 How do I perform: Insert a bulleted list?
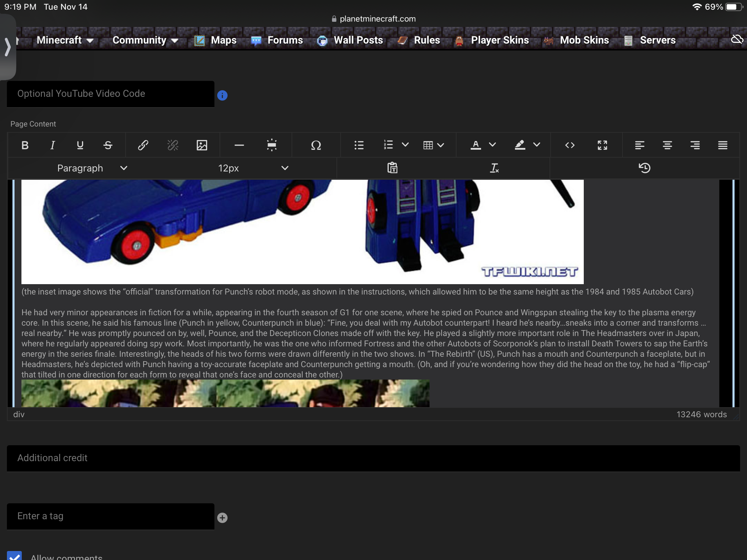[359, 145]
